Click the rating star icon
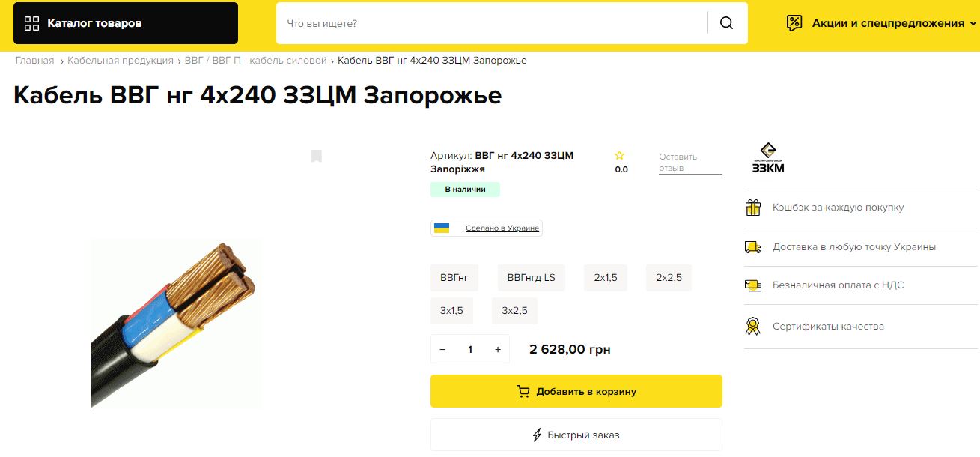Screen dimensions: 980x457 point(619,156)
